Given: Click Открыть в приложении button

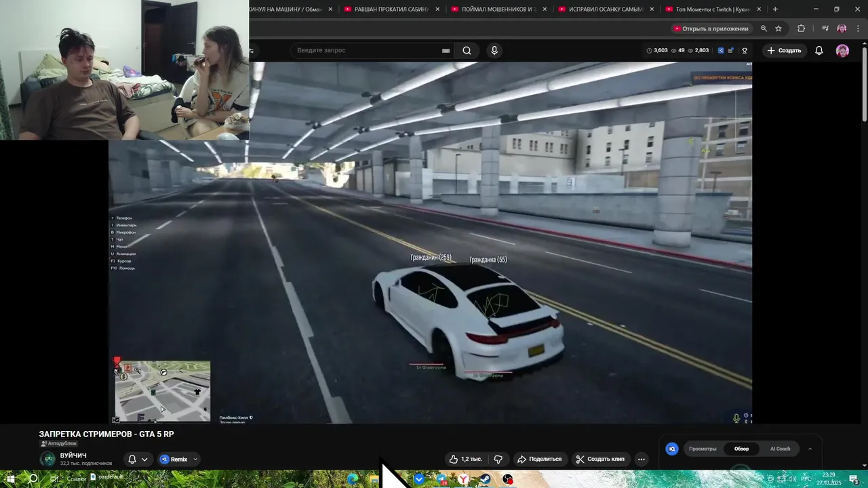Looking at the screenshot, I should [711, 28].
